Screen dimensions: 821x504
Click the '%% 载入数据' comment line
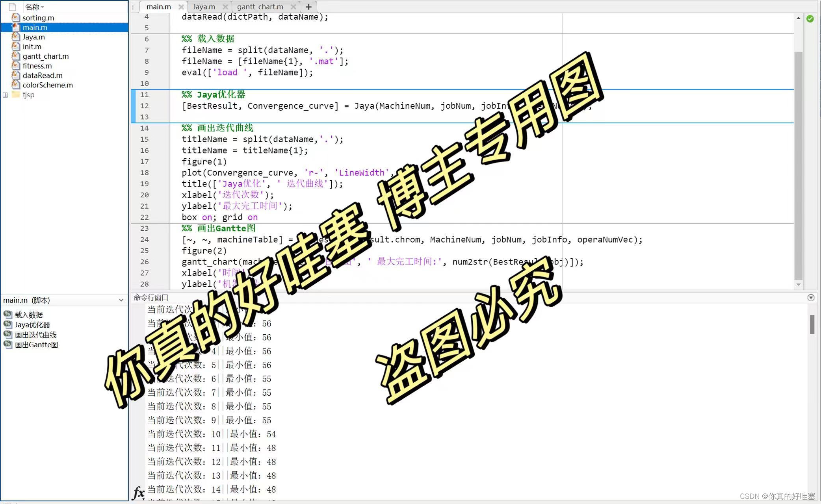click(208, 39)
